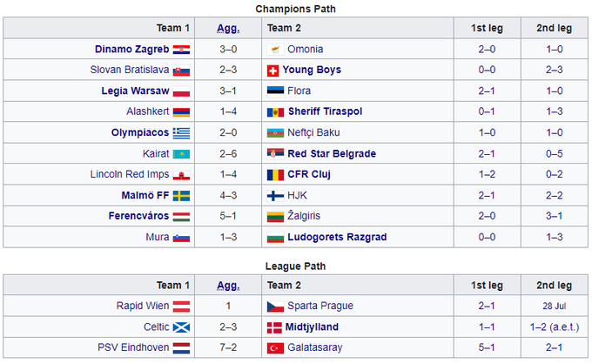
Task: Open the Ludogorets Razgrad team link
Action: 336,237
